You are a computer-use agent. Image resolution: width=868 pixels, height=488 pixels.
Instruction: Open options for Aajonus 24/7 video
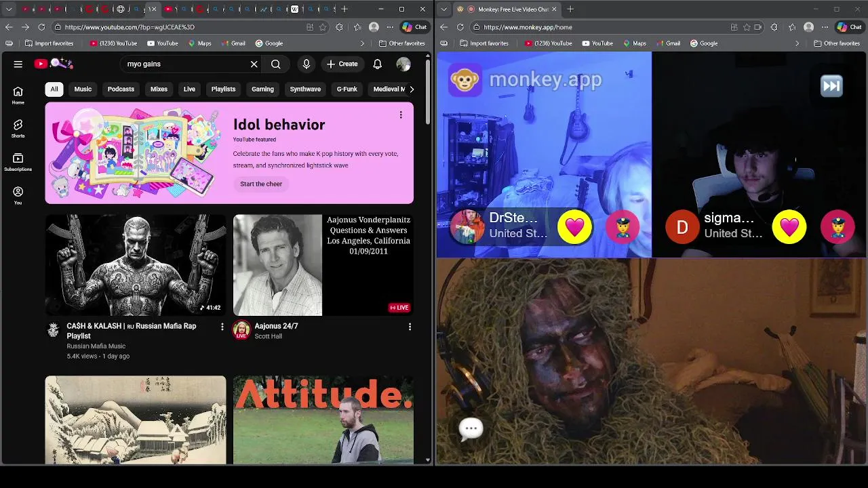[x=410, y=327]
